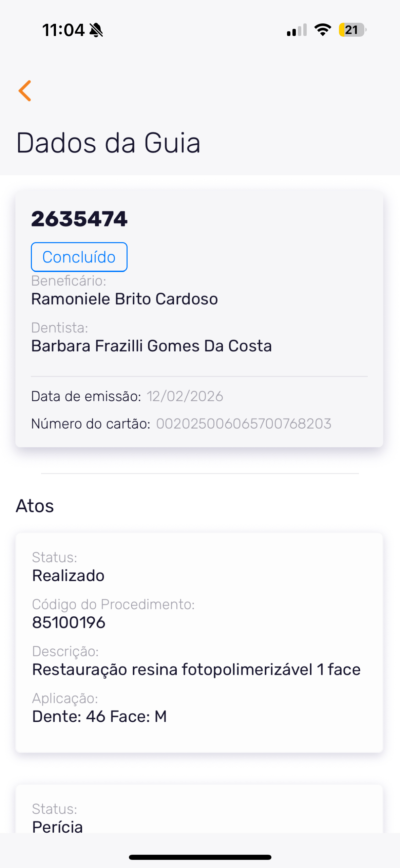Tap the battery level indicator

[352, 30]
